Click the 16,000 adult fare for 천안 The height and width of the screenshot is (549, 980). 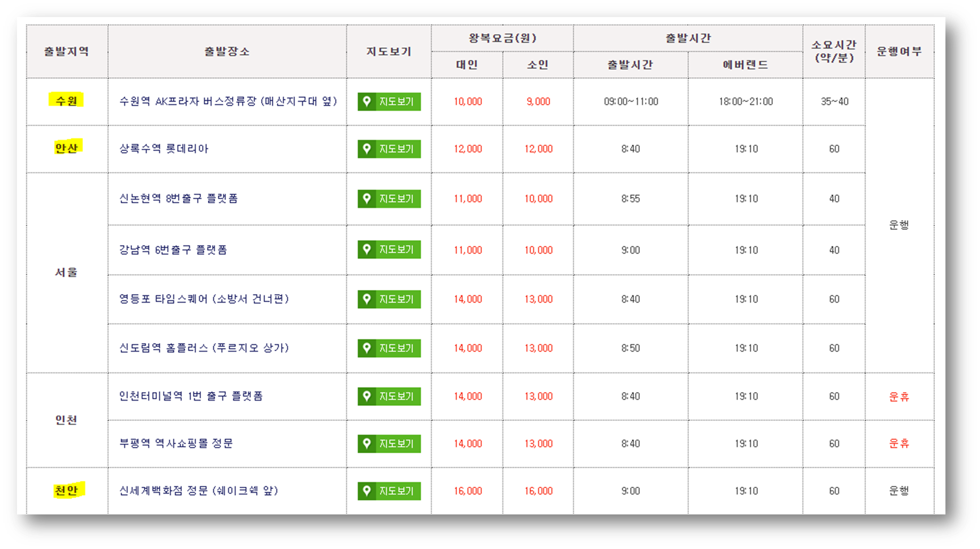pos(467,491)
